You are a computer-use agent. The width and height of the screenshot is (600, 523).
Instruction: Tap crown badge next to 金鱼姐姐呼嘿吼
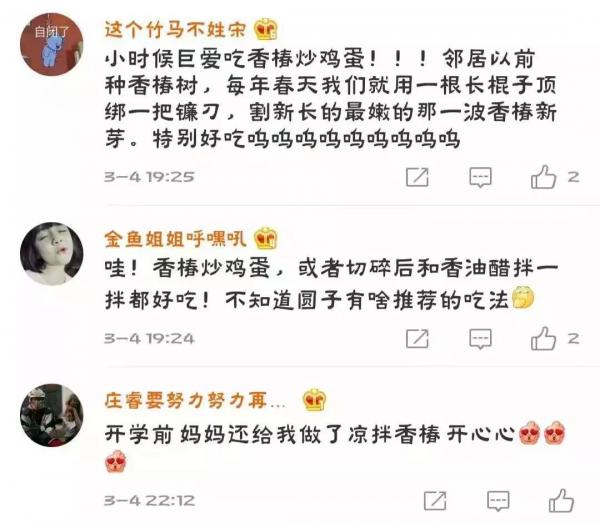tap(266, 238)
